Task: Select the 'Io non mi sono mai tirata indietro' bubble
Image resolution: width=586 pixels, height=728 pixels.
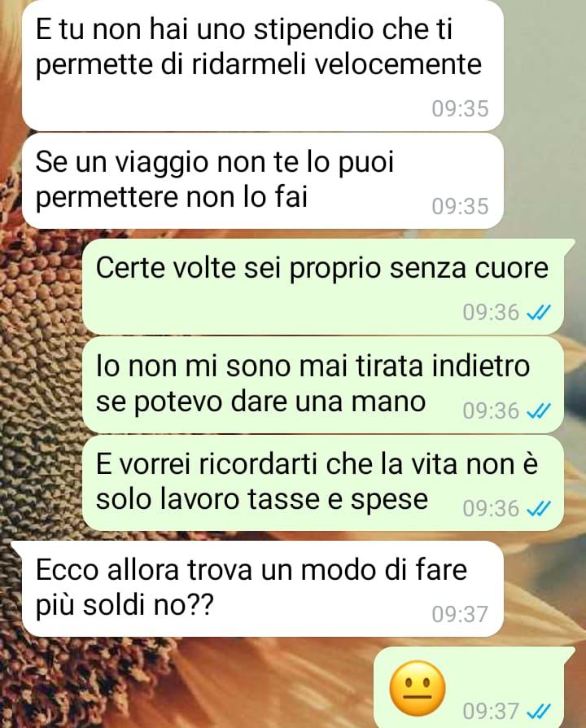Action: coord(323,385)
